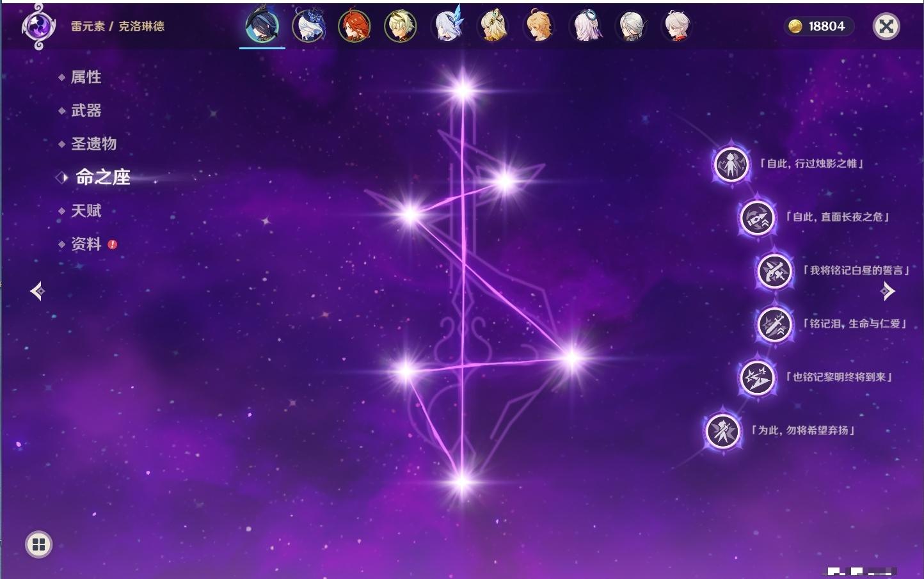Click the label text 「自此, 直面长夜之危」
The image size is (924, 579).
838,217
